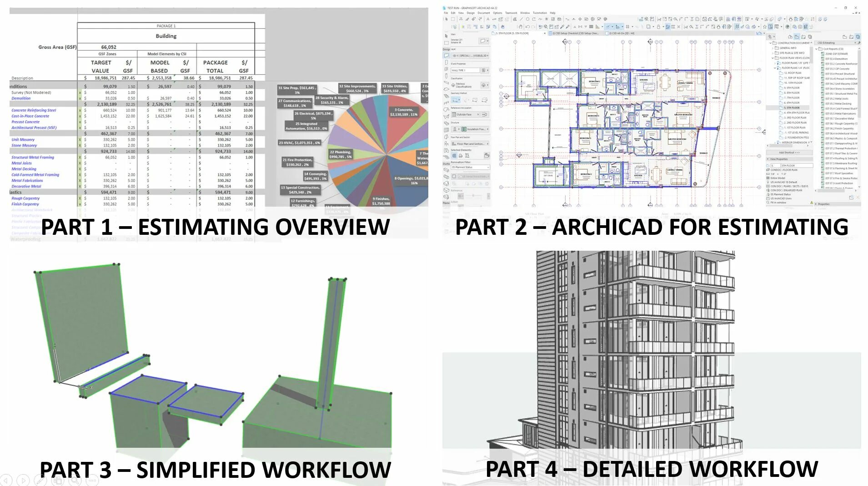The width and height of the screenshot is (868, 486).
Task: Switch to CSD All On 3D tab
Action: (622, 33)
